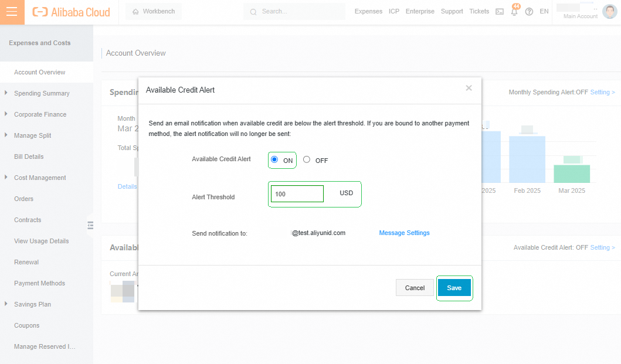Click the Feb 2025 axis label

(527, 190)
